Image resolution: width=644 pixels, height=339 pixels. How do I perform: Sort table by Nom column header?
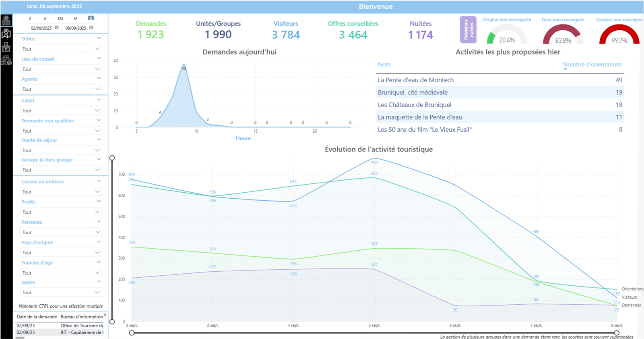click(x=384, y=64)
